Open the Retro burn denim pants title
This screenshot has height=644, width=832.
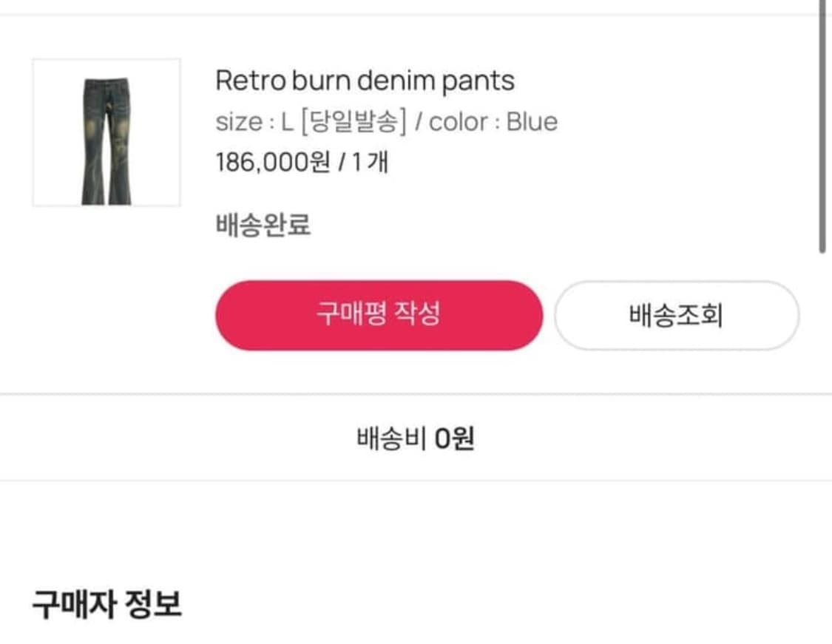tap(365, 81)
